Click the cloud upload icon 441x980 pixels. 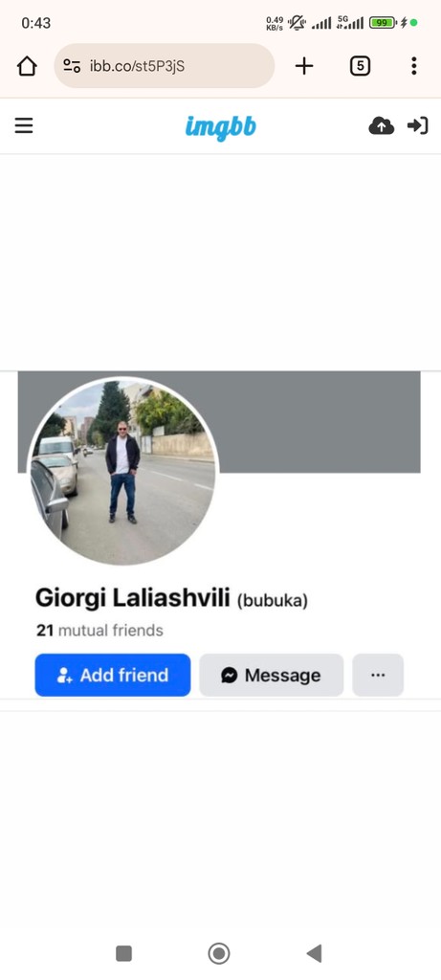point(381,126)
